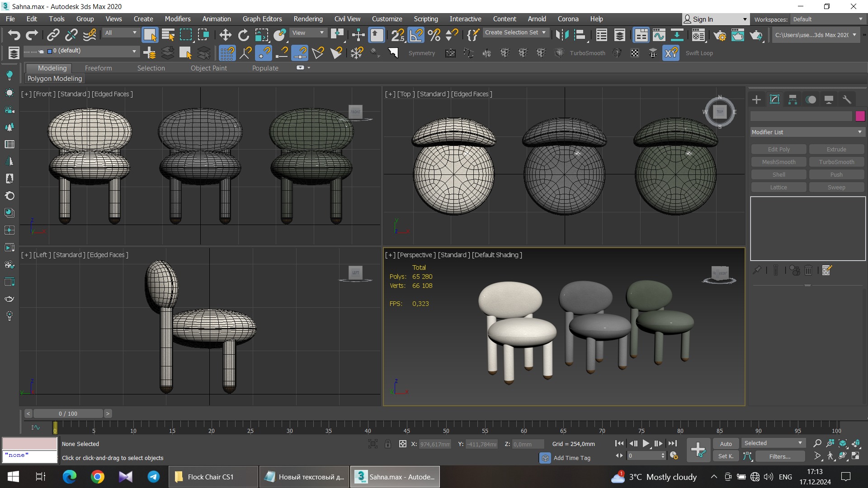
Task: Go to animation start frame
Action: tap(619, 443)
